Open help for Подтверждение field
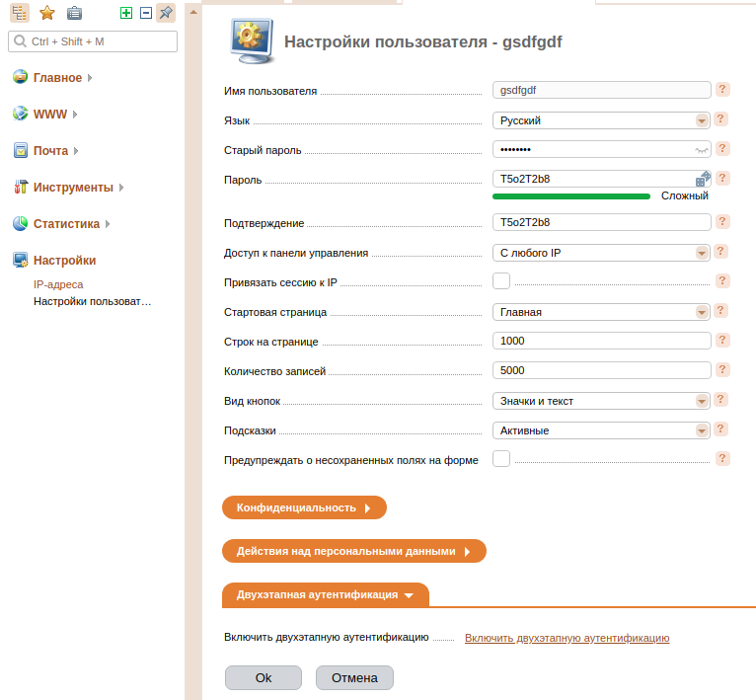 coord(722,221)
